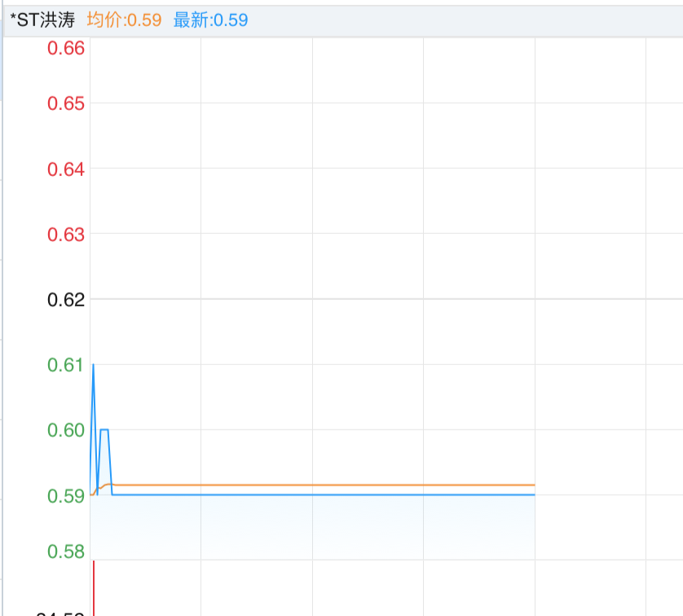Viewport: 683px width, 616px height.
Task: Click the blue price spike peak at 0.61
Action: click(93, 365)
